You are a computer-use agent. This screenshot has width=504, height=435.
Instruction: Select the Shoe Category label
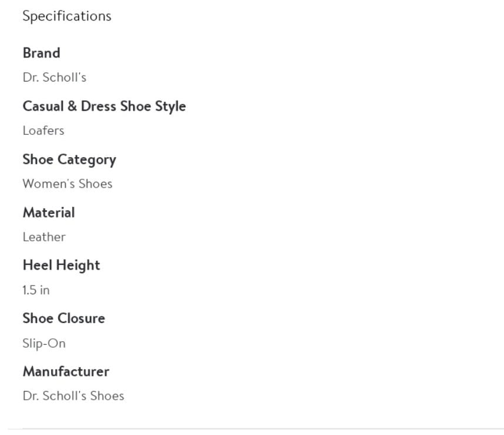(69, 160)
